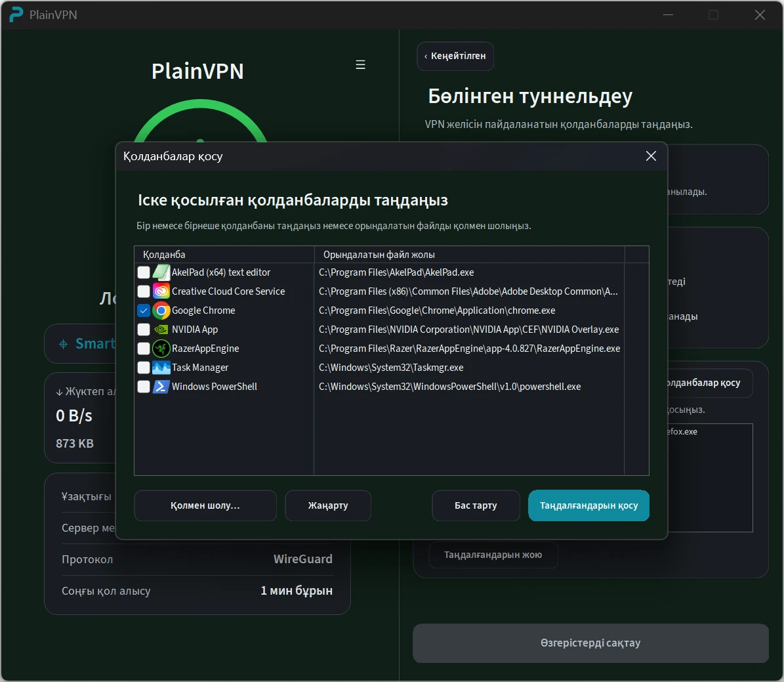Viewport: 784px width, 682px height.
Task: Click the WireGuard protocol value
Action: (x=303, y=559)
